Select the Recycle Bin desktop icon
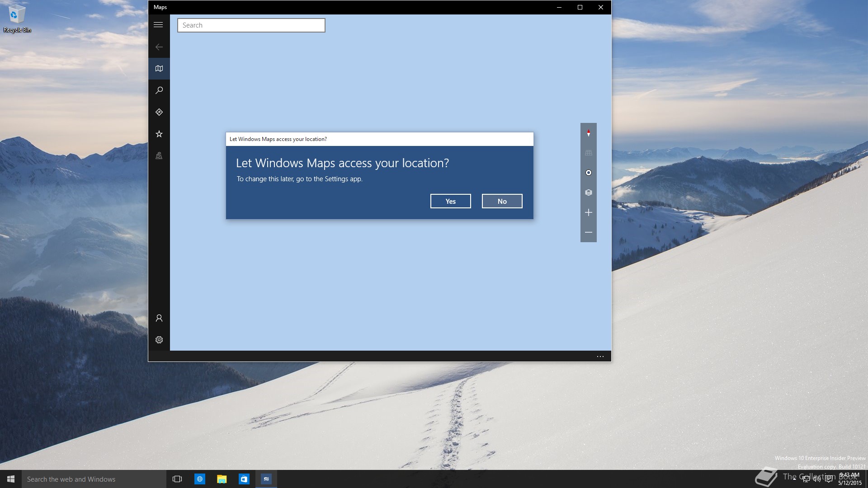The height and width of the screenshot is (488, 868). pyautogui.click(x=17, y=19)
